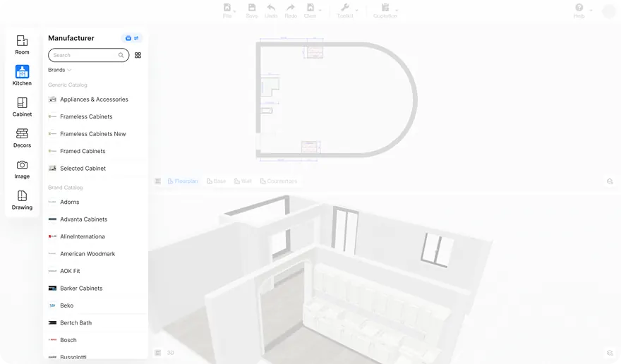The height and width of the screenshot is (364, 621).
Task: Click the magnifier search icon
Action: [x=121, y=55]
